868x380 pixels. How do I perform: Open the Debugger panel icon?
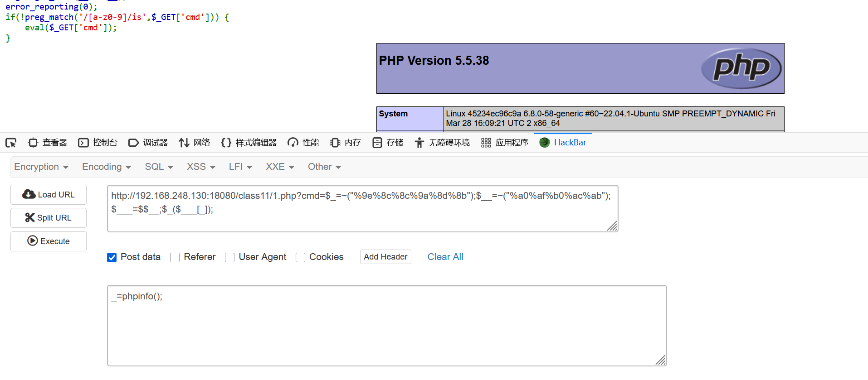(x=134, y=143)
